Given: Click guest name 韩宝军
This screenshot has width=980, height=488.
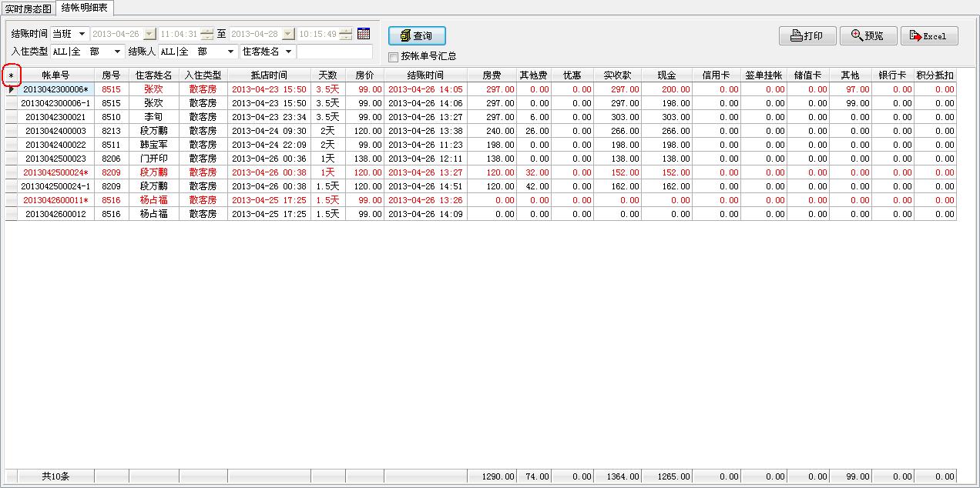Looking at the screenshot, I should point(153,145).
